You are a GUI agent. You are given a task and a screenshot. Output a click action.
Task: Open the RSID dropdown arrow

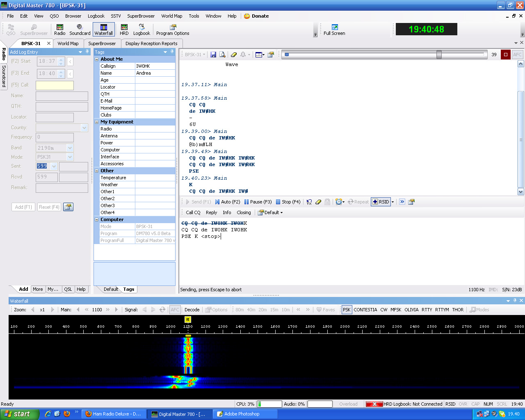[393, 202]
